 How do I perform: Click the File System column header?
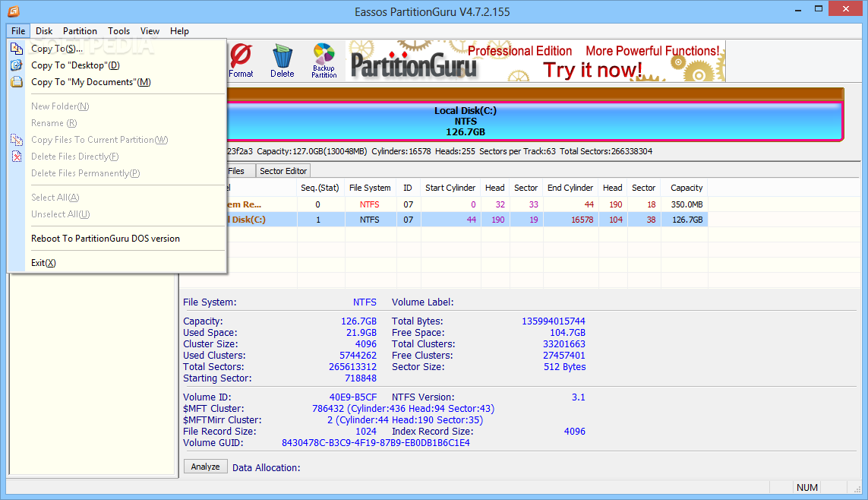[x=370, y=188]
